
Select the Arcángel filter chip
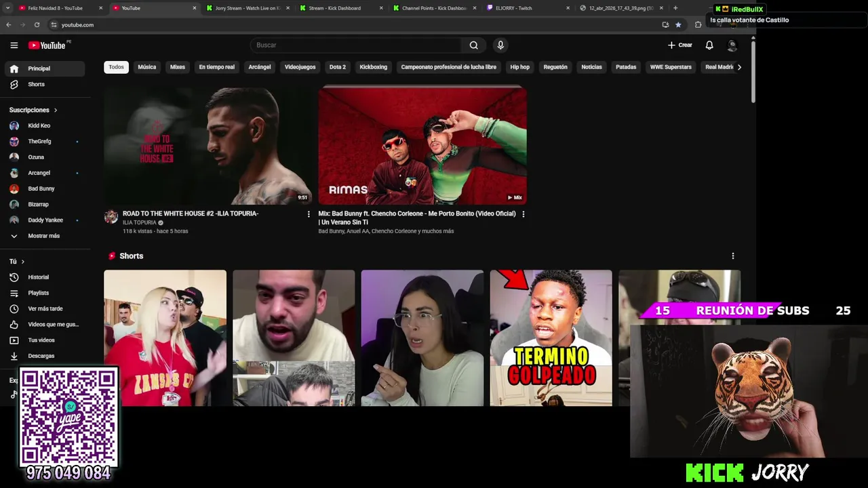coord(260,67)
